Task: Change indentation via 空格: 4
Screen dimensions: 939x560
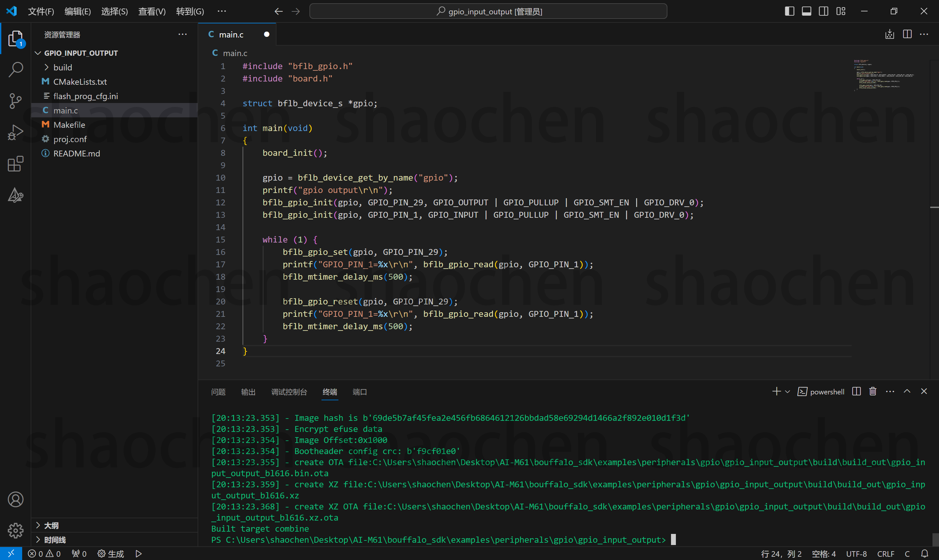Action: click(824, 553)
